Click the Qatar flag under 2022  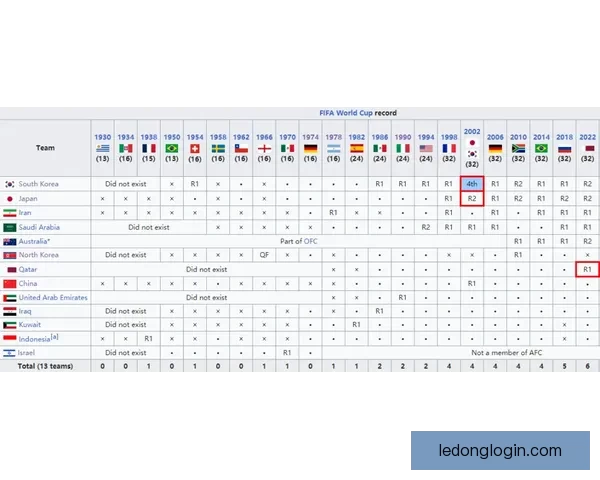[587, 148]
